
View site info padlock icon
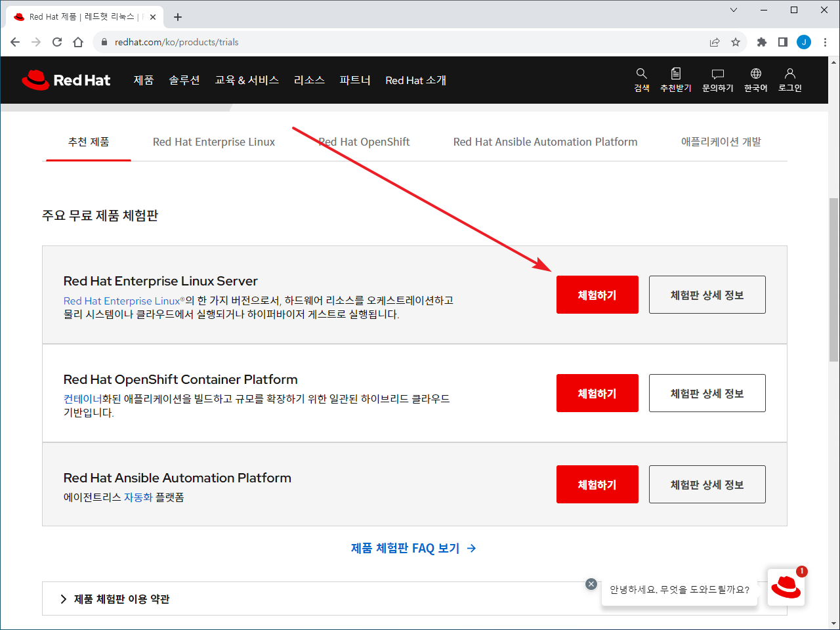coord(104,42)
